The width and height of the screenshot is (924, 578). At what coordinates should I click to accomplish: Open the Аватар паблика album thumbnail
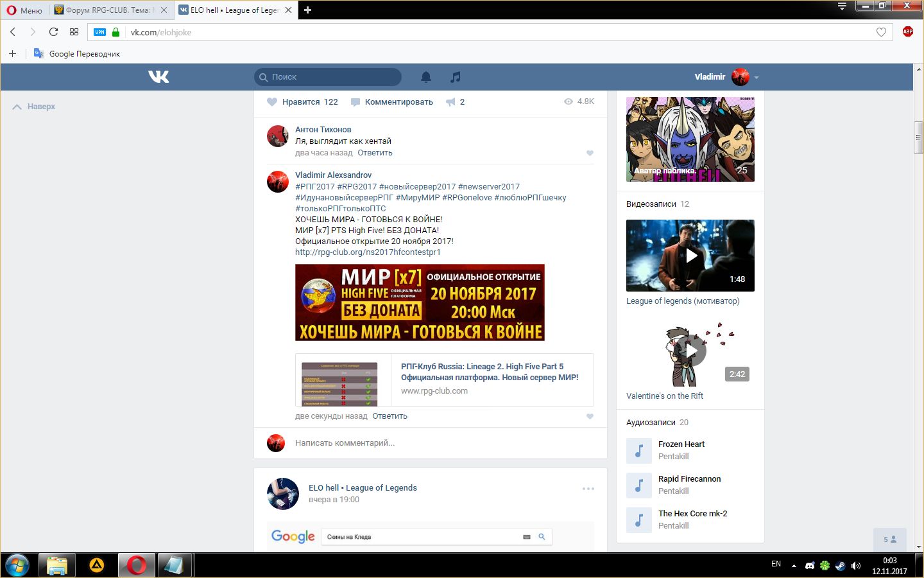[x=690, y=139]
